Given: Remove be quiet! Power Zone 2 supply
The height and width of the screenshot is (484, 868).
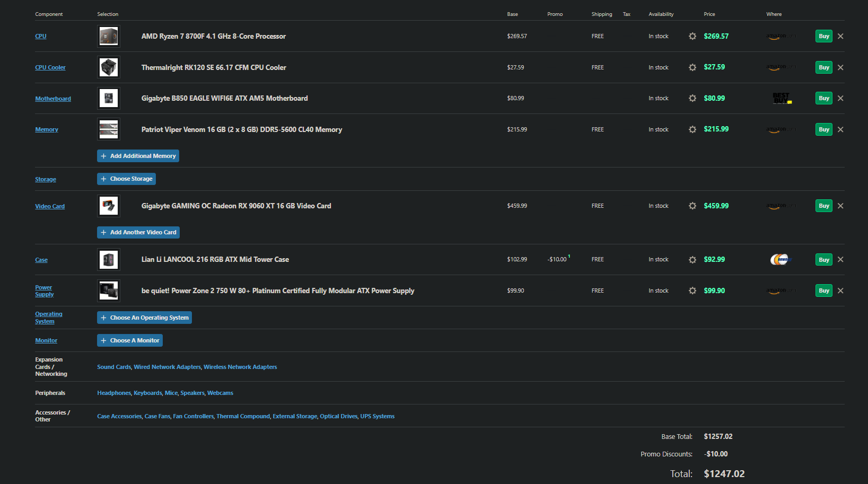Looking at the screenshot, I should 840,291.
